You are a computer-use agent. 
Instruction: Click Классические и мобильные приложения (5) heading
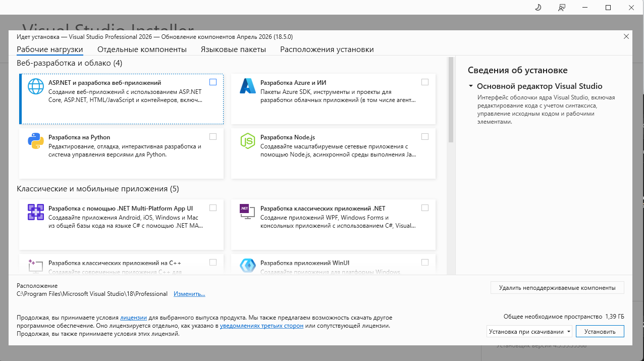98,189
